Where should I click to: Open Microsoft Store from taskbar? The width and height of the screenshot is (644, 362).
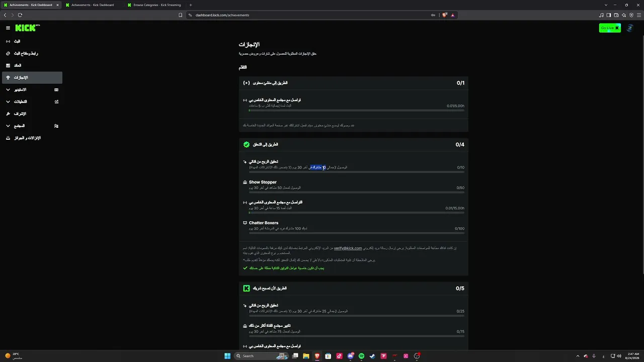[x=328, y=356]
